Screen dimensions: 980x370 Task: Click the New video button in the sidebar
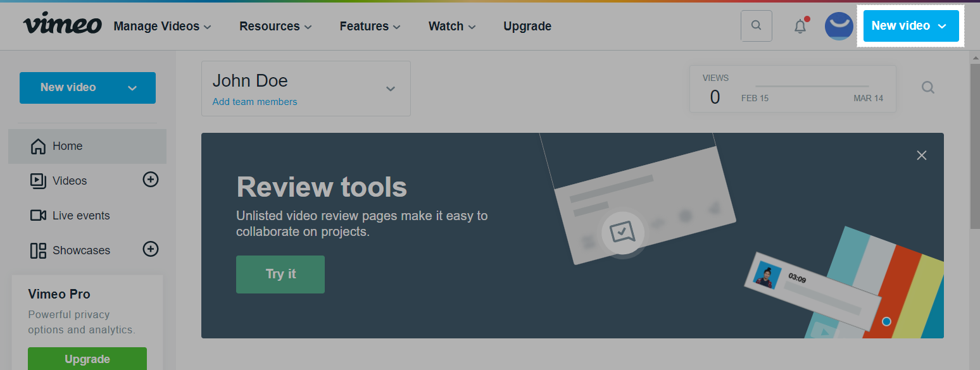tap(87, 88)
